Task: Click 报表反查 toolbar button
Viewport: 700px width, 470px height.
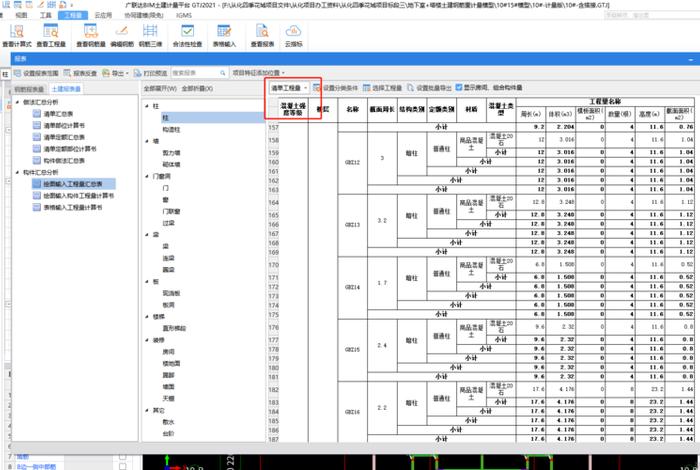Action: click(80, 73)
